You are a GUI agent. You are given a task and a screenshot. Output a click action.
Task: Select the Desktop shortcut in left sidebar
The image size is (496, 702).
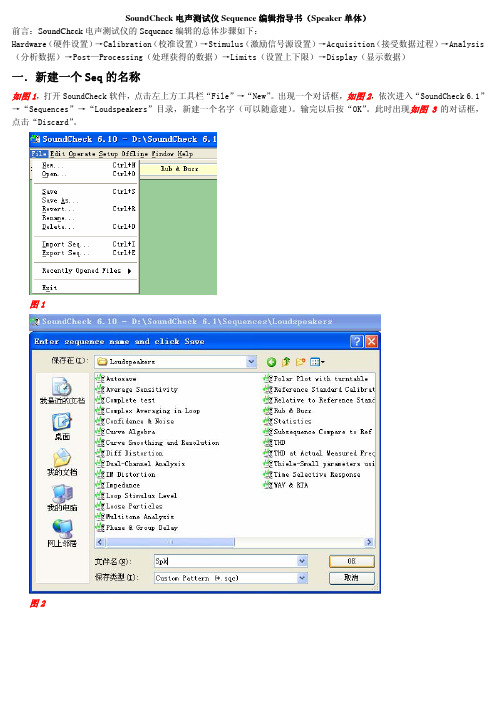(62, 427)
